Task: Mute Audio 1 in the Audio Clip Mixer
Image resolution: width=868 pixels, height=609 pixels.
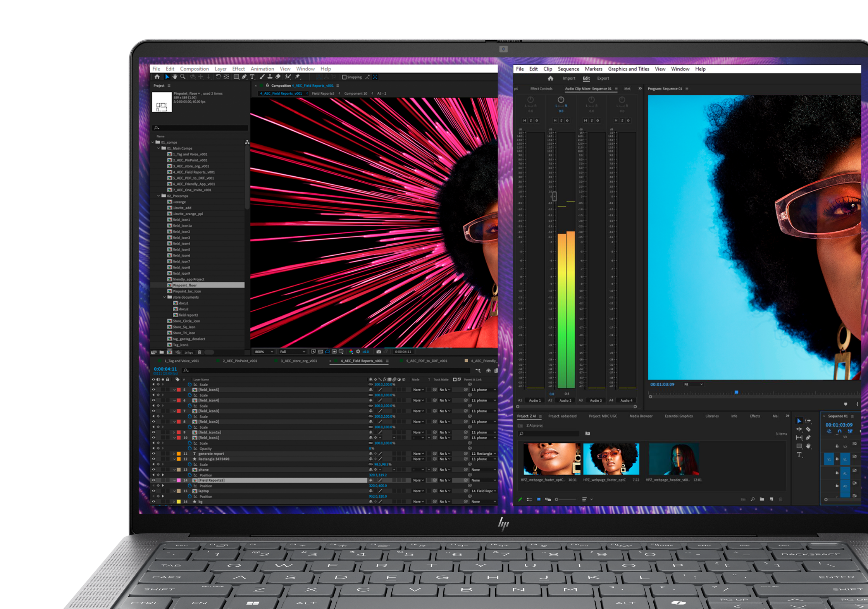Action: click(525, 120)
